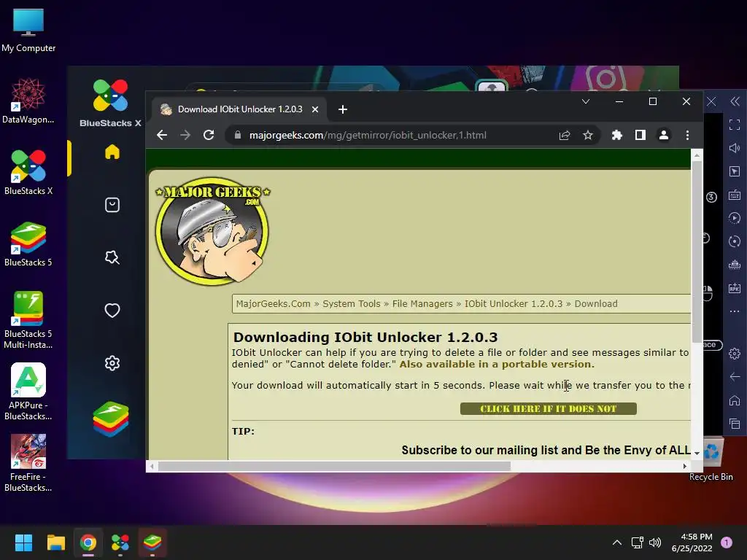Go to Android home in BlueStacks toolbar
The height and width of the screenshot is (560, 747).
735,400
